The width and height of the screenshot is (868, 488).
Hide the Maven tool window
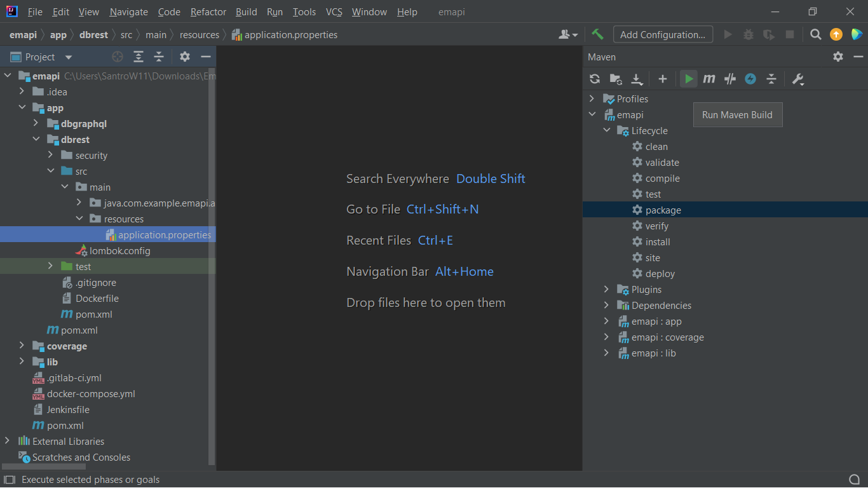click(858, 57)
